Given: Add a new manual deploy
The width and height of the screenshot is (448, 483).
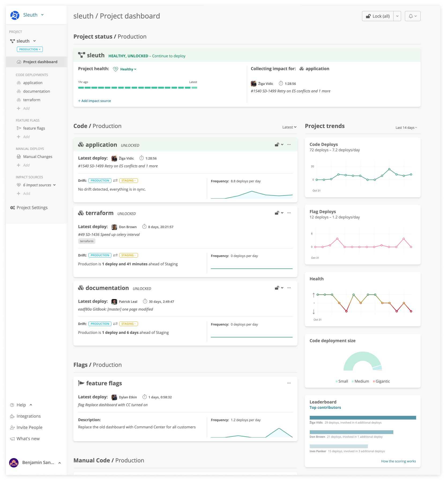Looking at the screenshot, I should pyautogui.click(x=23, y=165).
